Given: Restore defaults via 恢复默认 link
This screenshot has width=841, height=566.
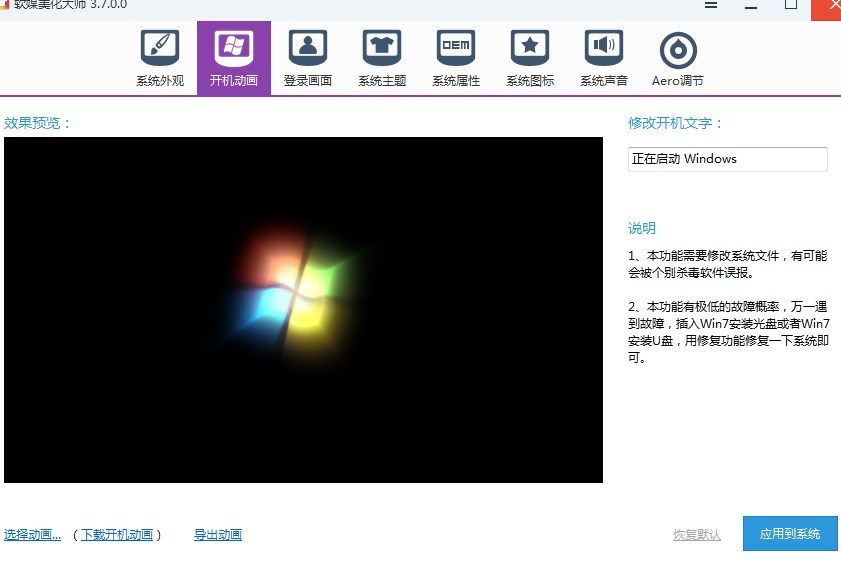Looking at the screenshot, I should coord(697,535).
